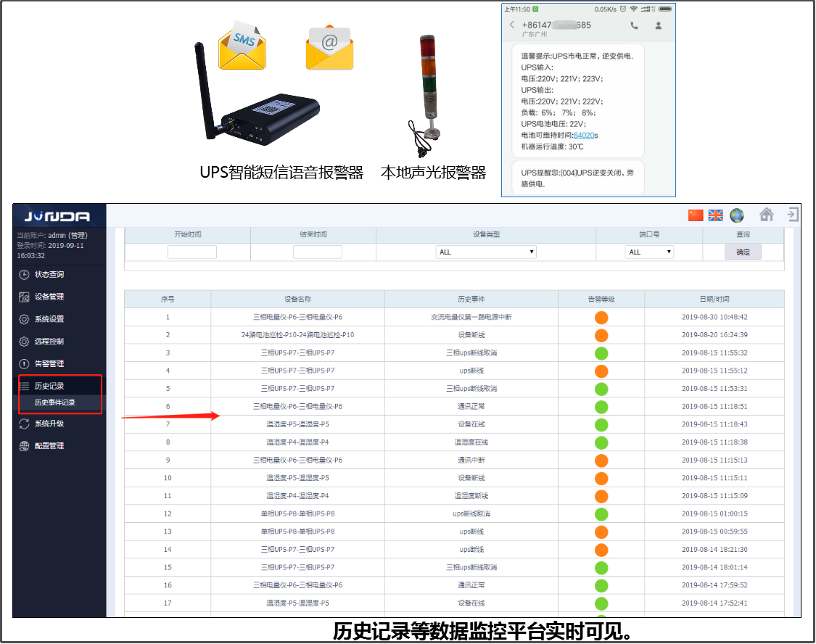The image size is (816, 644).
Task: Open the 端口号 ALL dropdown
Action: pos(649,252)
